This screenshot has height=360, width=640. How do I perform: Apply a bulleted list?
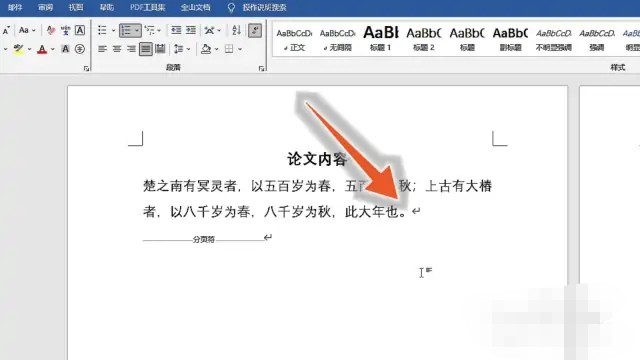coord(102,30)
